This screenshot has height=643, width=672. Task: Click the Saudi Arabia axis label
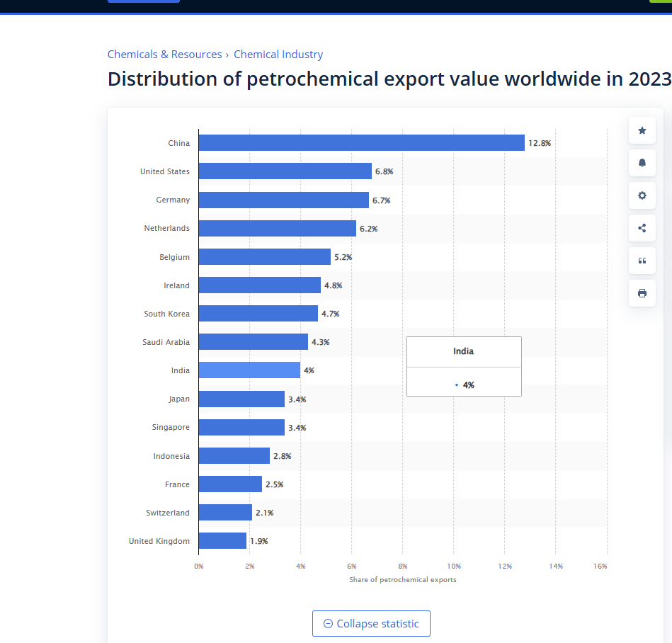166,342
